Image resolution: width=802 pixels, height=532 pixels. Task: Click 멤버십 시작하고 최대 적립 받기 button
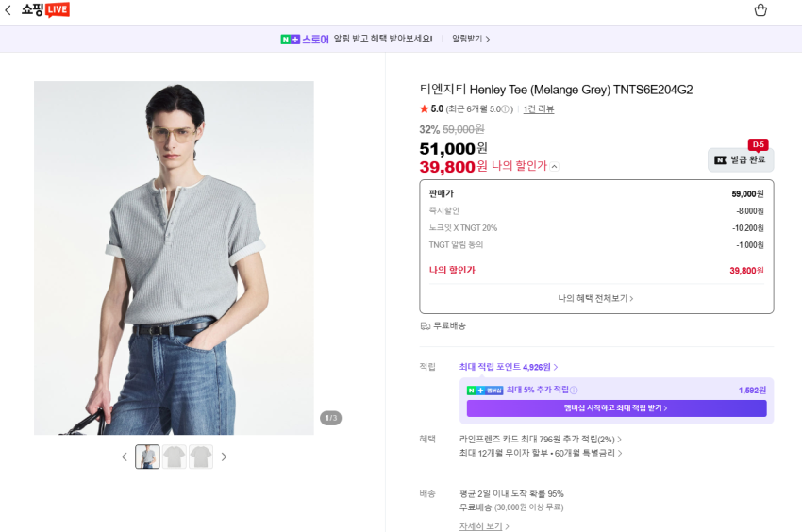[x=616, y=408]
